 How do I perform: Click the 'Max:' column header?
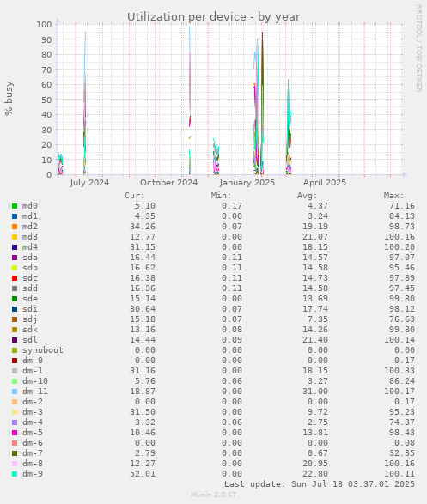pyautogui.click(x=393, y=196)
